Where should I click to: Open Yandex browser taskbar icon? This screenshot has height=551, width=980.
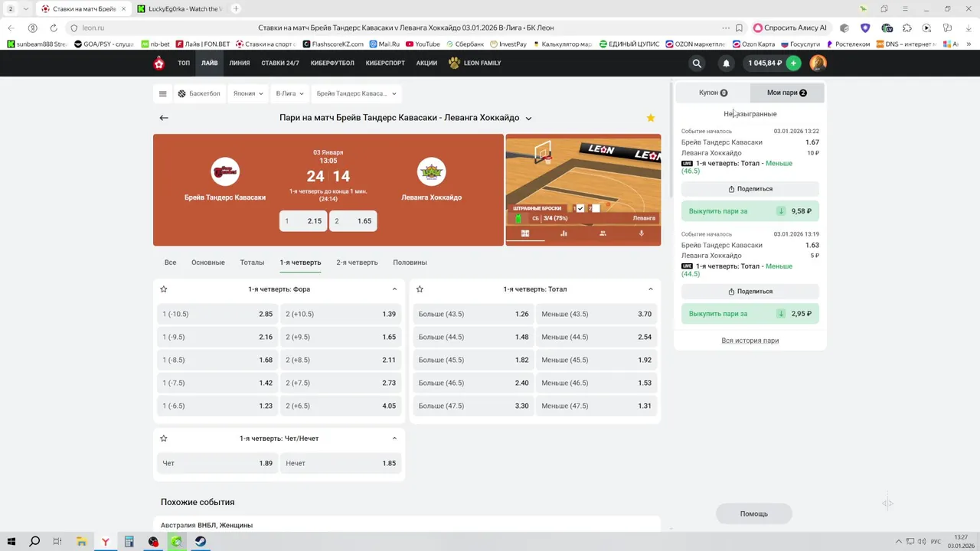point(105,541)
